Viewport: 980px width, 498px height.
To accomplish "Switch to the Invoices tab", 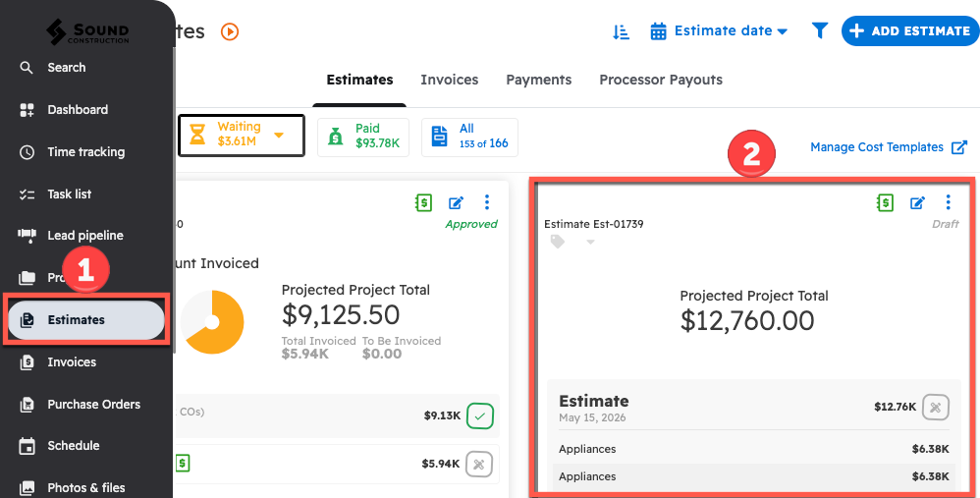I will click(449, 80).
